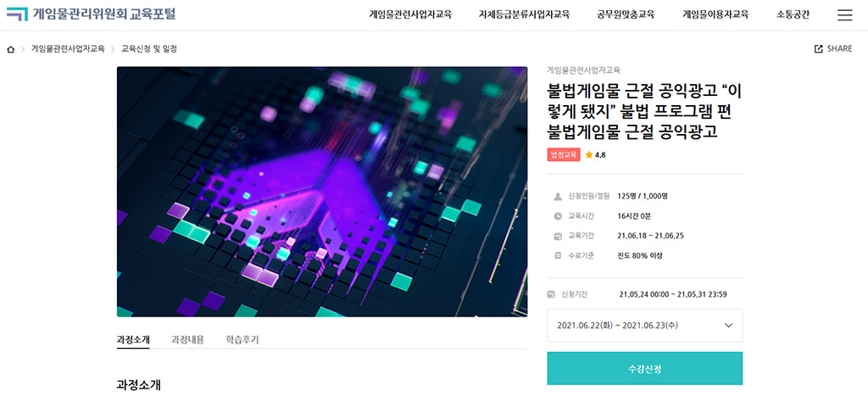Click the application period calendar icon

551,294
